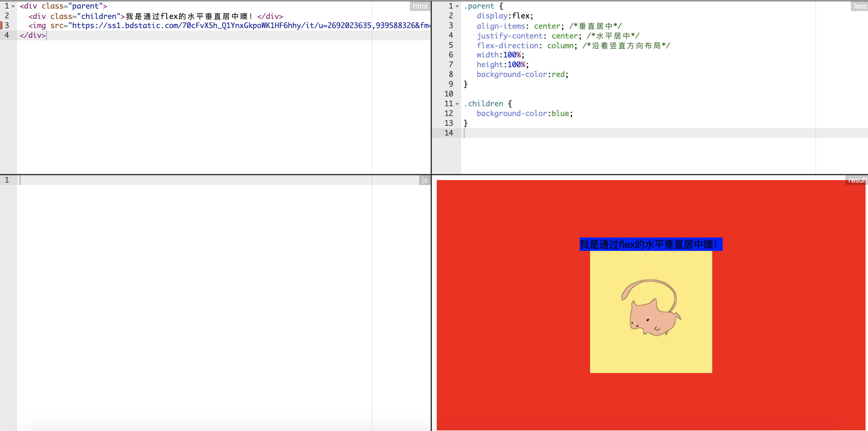The width and height of the screenshot is (868, 431).
Task: Click line number 14 in the CSS gutter
Action: [448, 133]
